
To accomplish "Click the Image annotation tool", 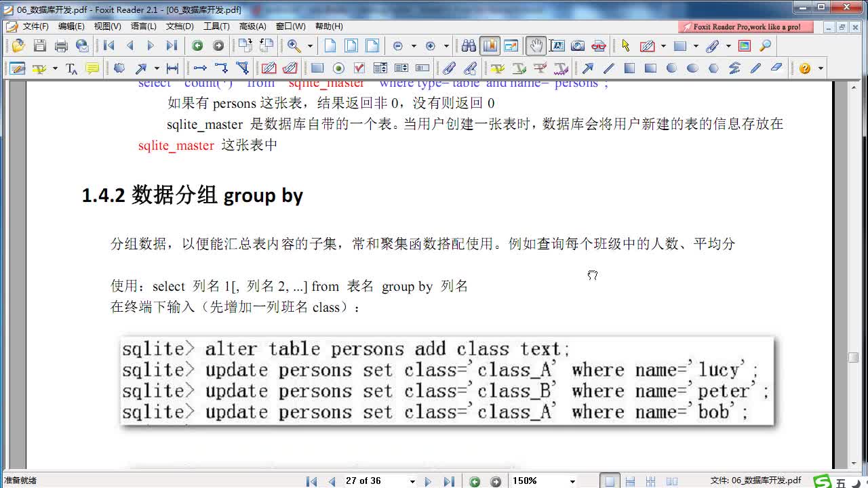I will 745,45.
